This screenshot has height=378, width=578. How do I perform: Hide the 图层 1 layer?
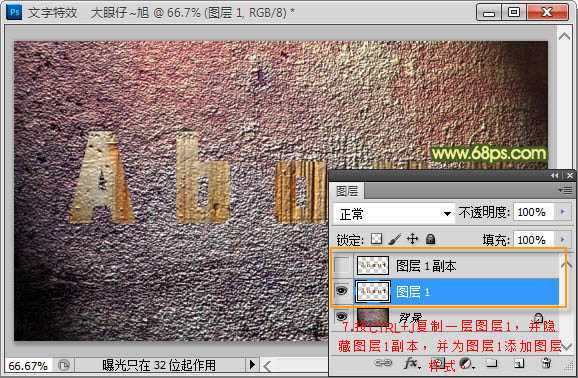pos(342,291)
